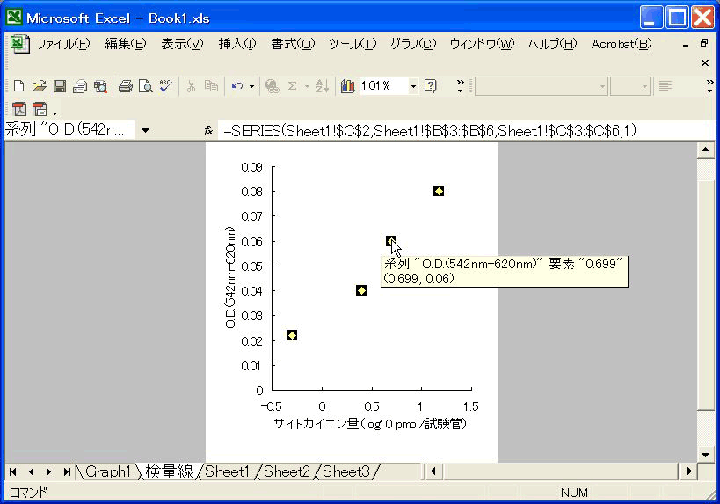Expand the font name dropdown

(602, 87)
